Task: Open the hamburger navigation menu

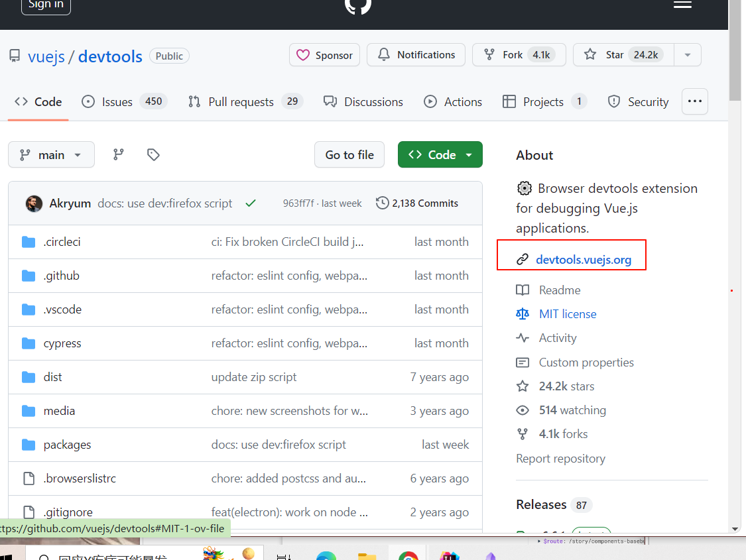Action: pyautogui.click(x=682, y=4)
